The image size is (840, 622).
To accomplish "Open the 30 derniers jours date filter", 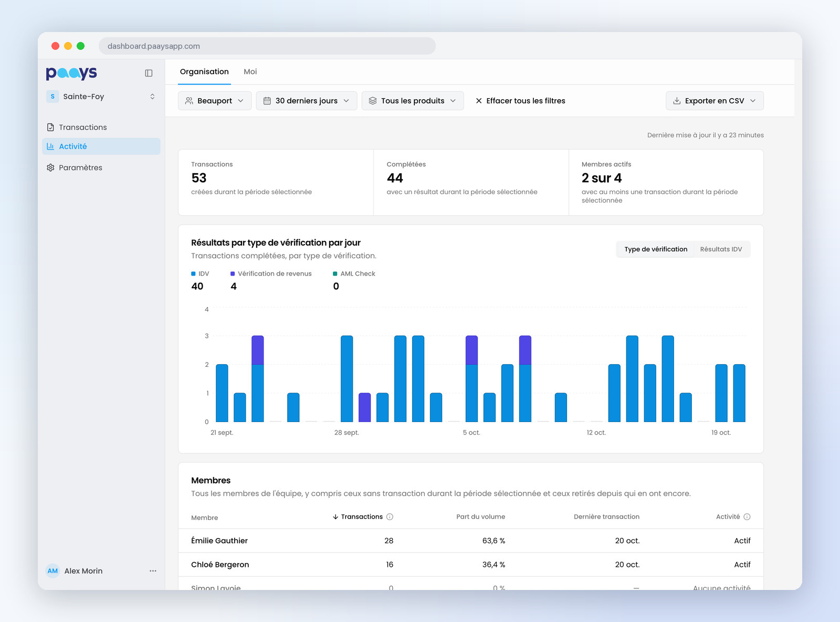I will tap(307, 101).
